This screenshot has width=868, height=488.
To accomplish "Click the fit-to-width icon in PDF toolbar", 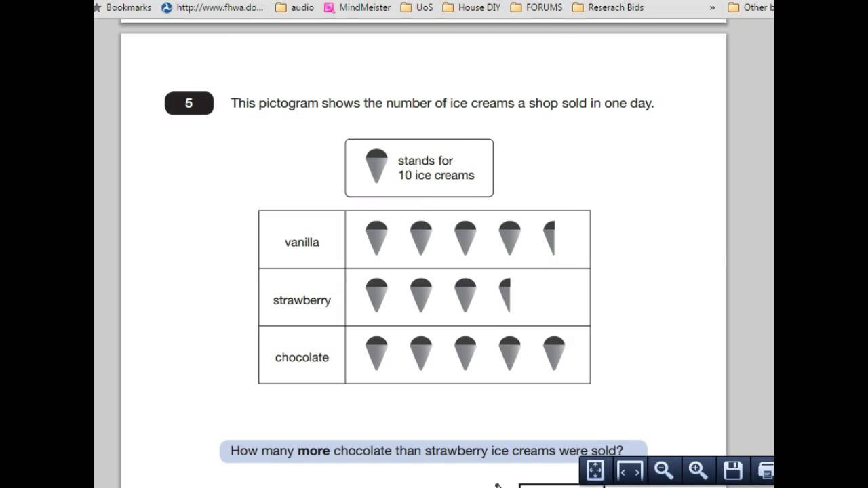I will (630, 470).
